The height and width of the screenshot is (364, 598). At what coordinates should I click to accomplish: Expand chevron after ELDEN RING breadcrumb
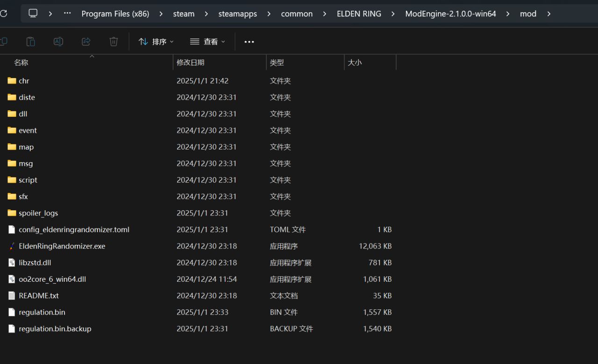point(393,14)
